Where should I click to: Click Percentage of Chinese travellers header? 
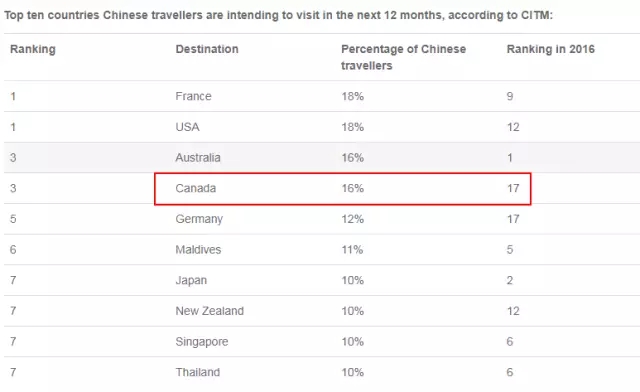[x=403, y=57]
